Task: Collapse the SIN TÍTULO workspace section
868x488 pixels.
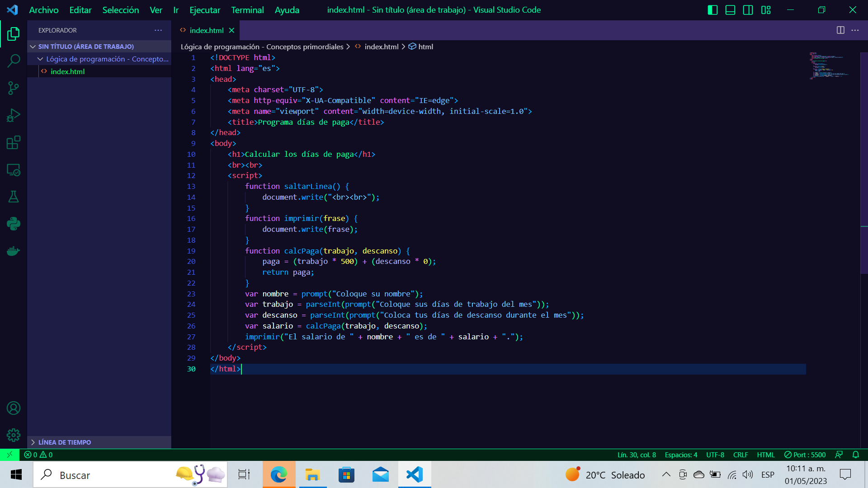Action: coord(99,47)
